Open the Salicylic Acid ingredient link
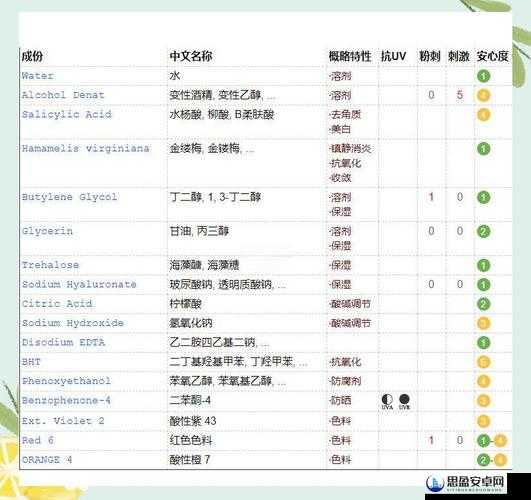 [x=67, y=114]
